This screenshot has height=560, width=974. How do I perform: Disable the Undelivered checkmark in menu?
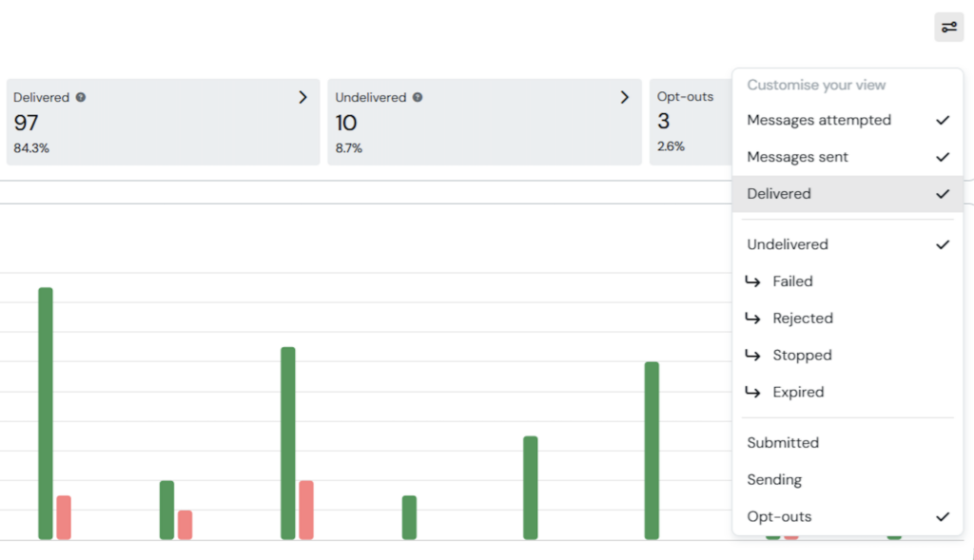coord(943,244)
